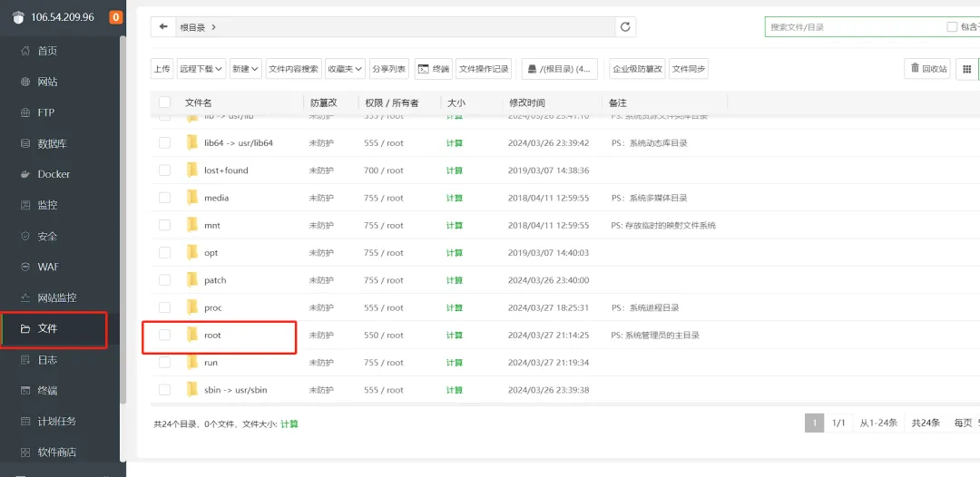The width and height of the screenshot is (980, 477).
Task: Expand the favorites (收藏夹) dropdown
Action: click(345, 69)
